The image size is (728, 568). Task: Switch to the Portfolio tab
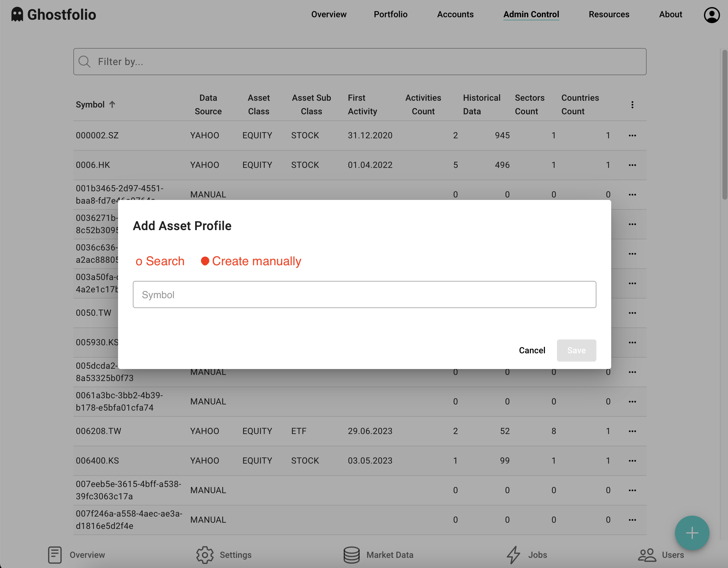tap(390, 14)
